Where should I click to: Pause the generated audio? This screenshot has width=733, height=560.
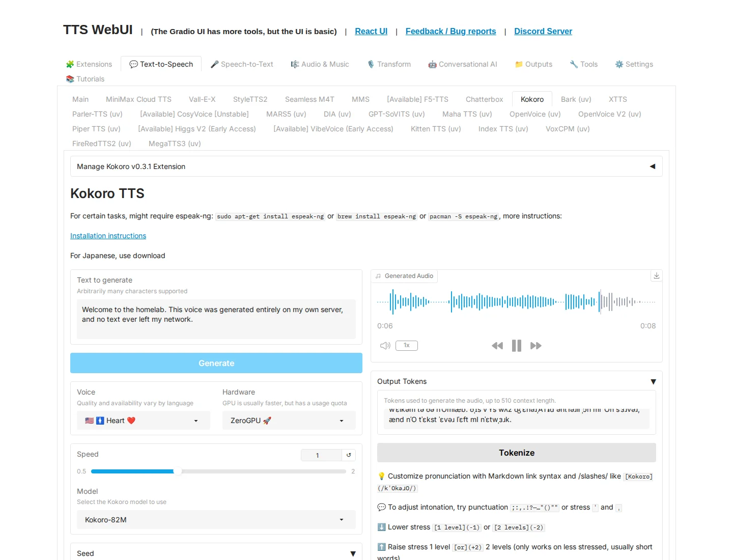[x=517, y=346]
